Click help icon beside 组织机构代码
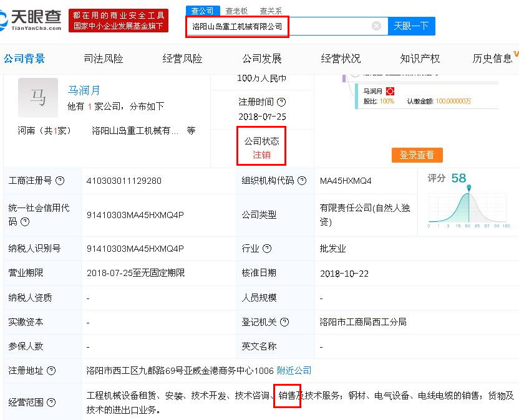This screenshot has height=420, width=519. point(302,181)
